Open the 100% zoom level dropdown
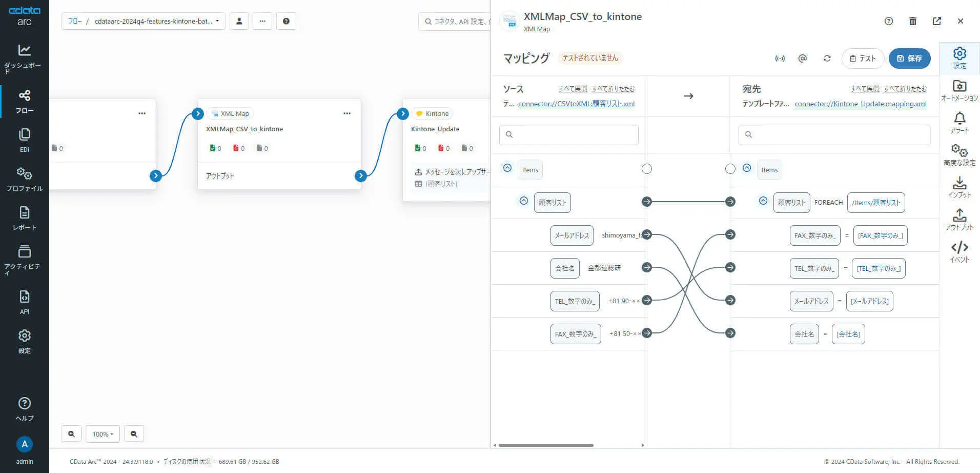Viewport: 980px width, 473px height. 103,434
